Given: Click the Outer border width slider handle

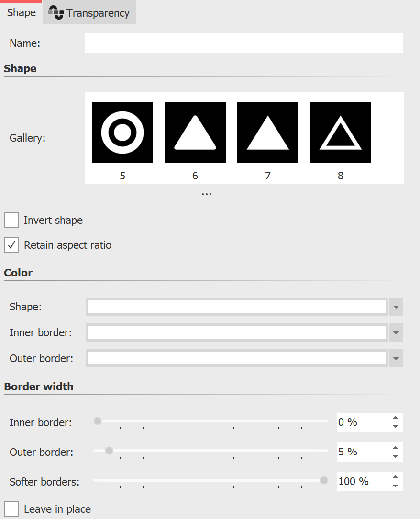Looking at the screenshot, I should click(x=109, y=451).
